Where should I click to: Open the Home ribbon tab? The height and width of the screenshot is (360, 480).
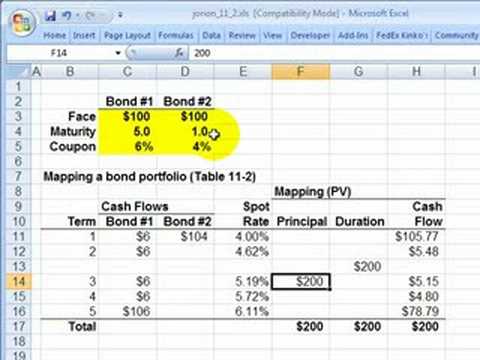(55, 35)
